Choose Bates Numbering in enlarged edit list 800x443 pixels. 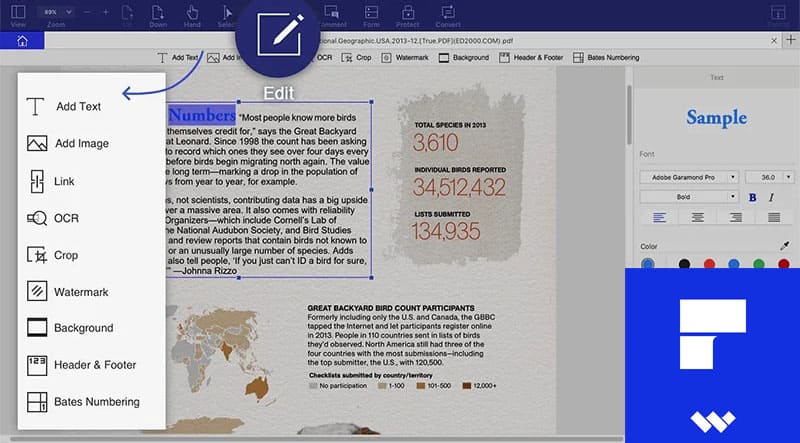click(83, 402)
